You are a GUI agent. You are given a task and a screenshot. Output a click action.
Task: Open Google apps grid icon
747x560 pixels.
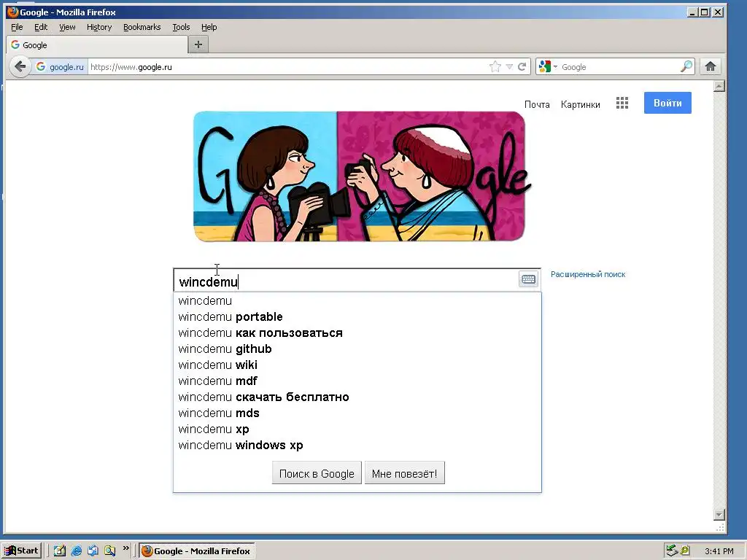point(622,103)
